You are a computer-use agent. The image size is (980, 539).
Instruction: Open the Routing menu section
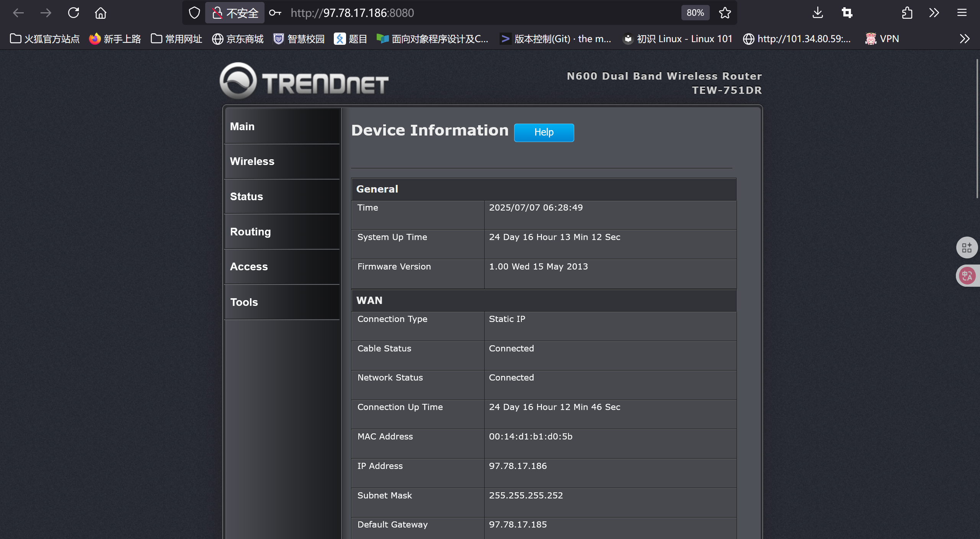(x=283, y=232)
